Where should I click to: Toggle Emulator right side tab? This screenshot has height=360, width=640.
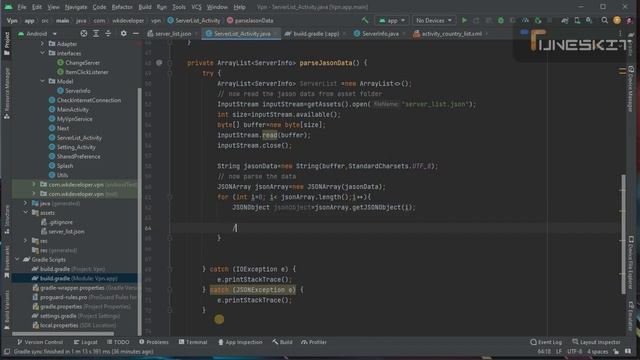pos(631,315)
